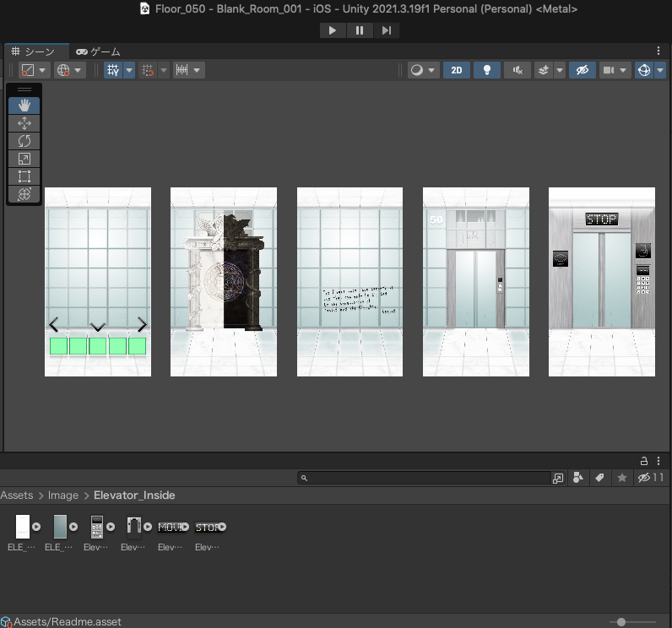
Task: Select the Move tool
Action: click(x=24, y=123)
